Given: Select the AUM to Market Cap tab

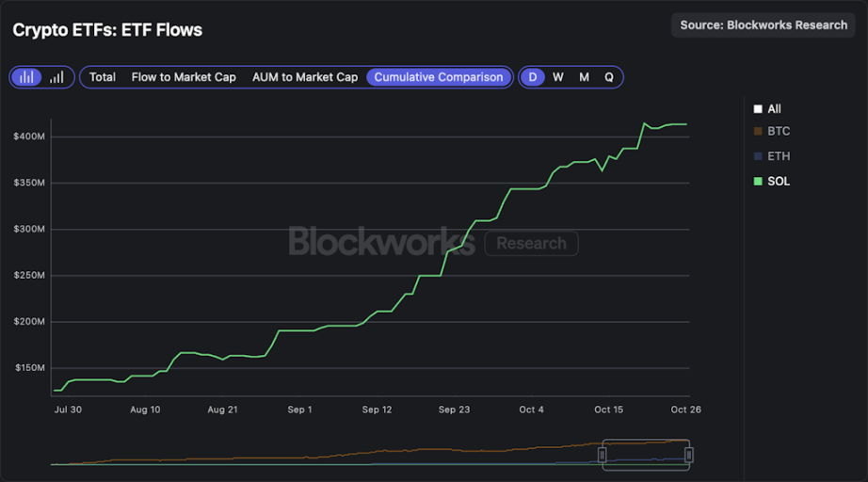Looking at the screenshot, I should (x=305, y=77).
